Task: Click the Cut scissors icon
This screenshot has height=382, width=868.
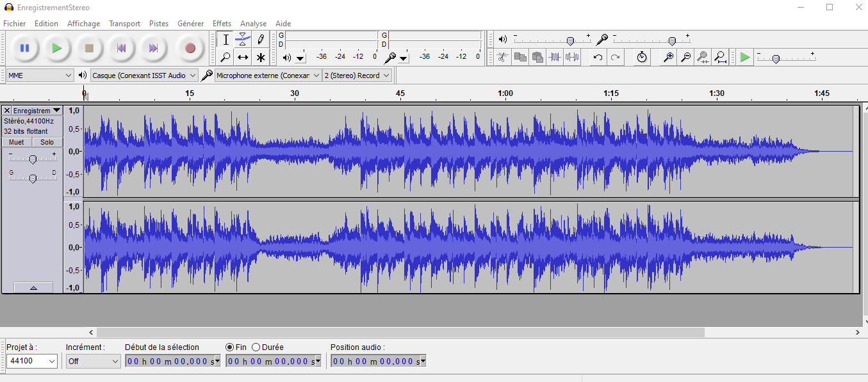Action: coord(503,58)
